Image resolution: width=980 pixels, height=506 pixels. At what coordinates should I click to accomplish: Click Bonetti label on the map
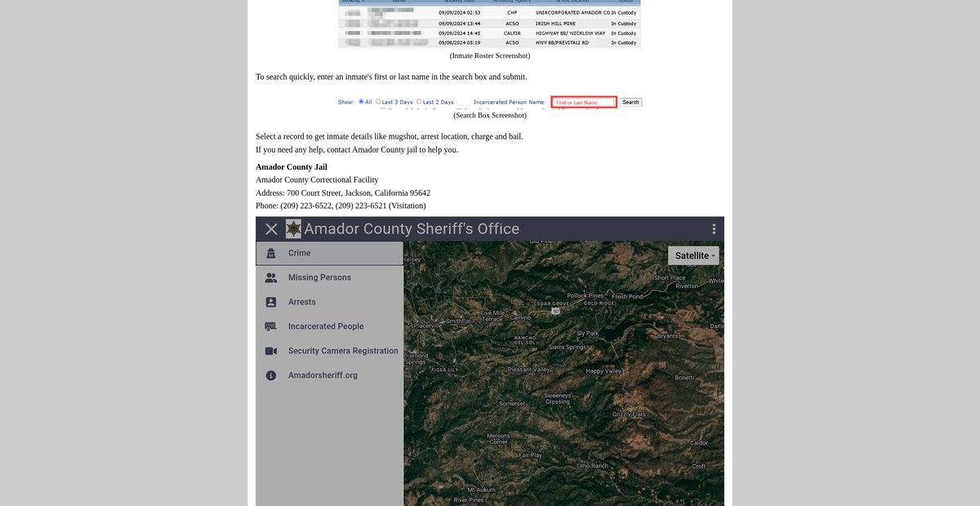click(684, 378)
